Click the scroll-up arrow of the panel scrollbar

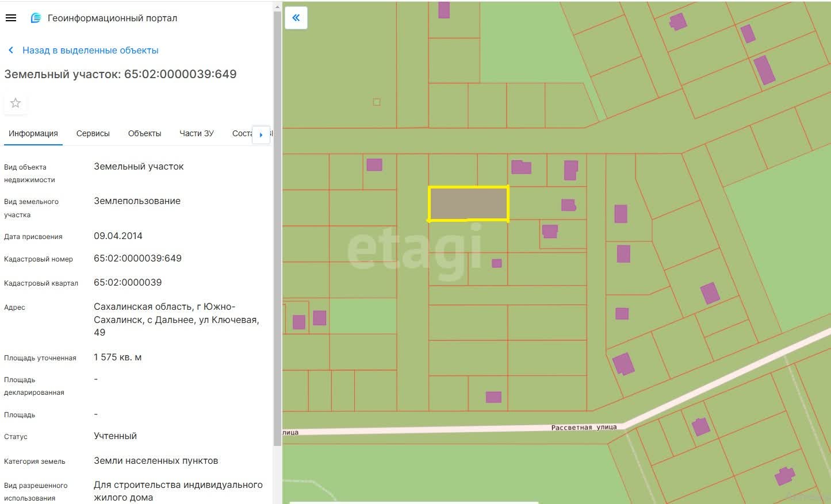(277, 7)
